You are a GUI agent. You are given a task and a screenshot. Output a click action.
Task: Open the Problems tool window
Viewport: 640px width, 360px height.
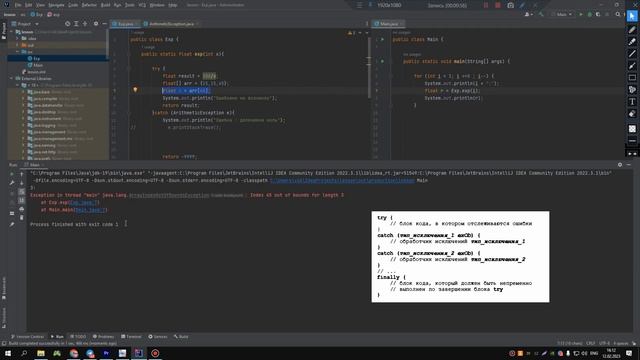click(103, 336)
